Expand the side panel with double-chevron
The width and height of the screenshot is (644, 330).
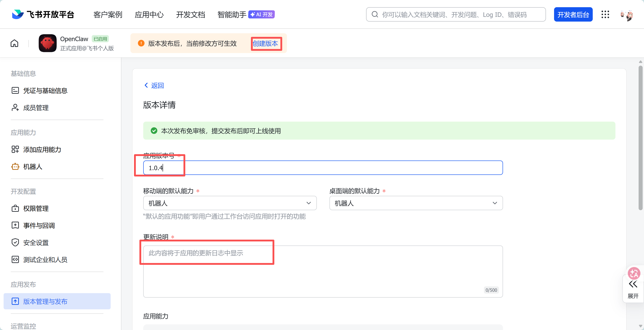[x=633, y=284]
